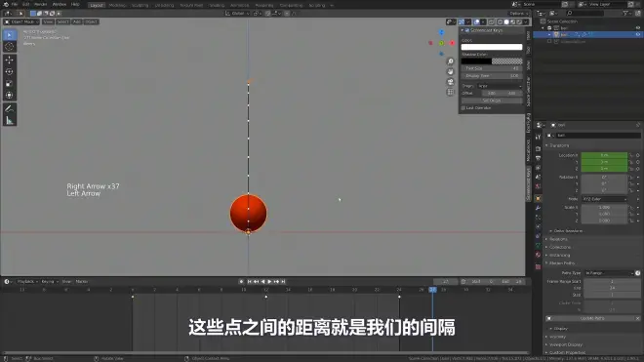Screen dimensions: 644x362
Task: Switch to the Layout workspace tab
Action: (97, 5)
